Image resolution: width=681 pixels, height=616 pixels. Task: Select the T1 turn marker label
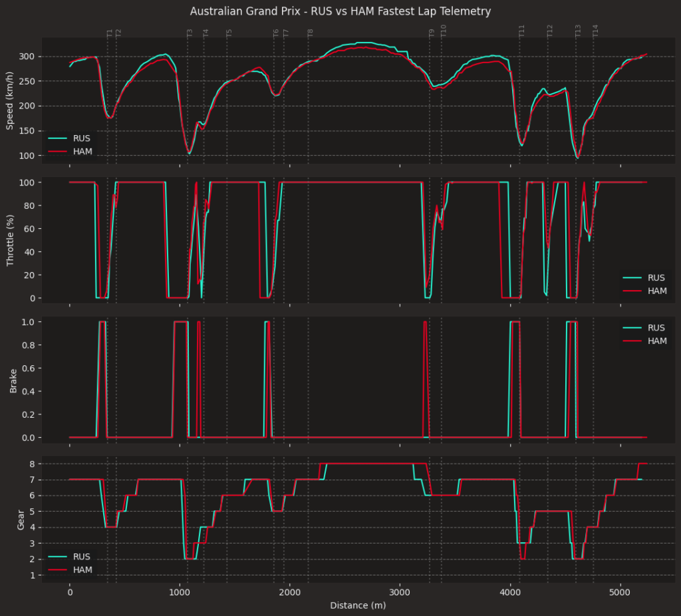coord(109,33)
